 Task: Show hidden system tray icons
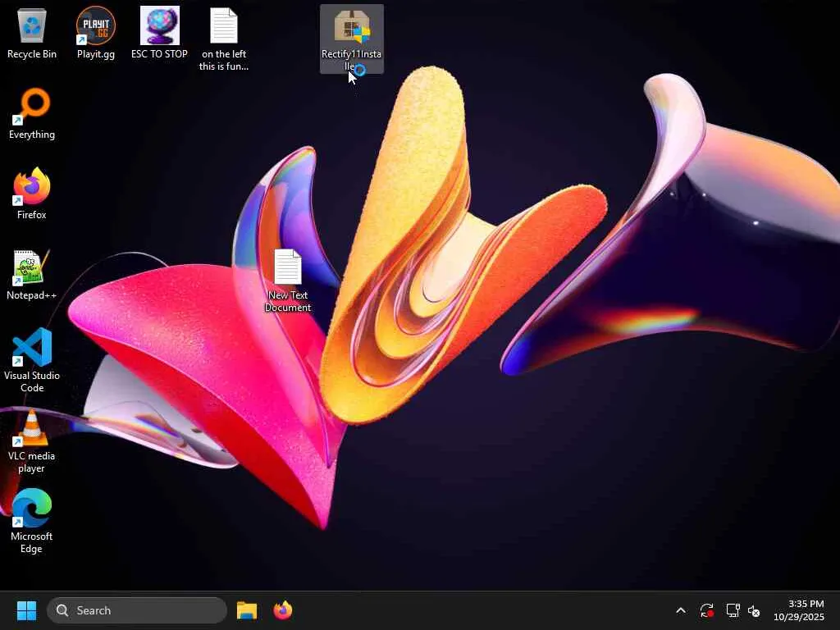coord(681,610)
